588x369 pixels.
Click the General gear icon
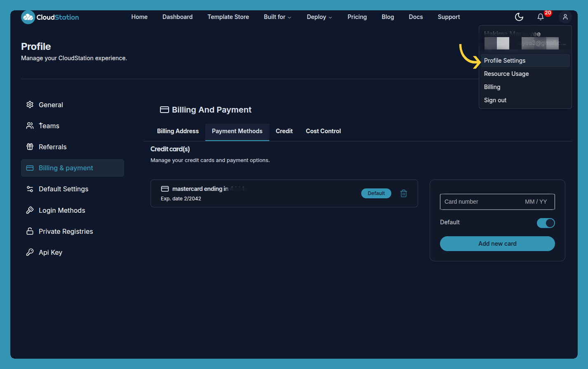(30, 105)
